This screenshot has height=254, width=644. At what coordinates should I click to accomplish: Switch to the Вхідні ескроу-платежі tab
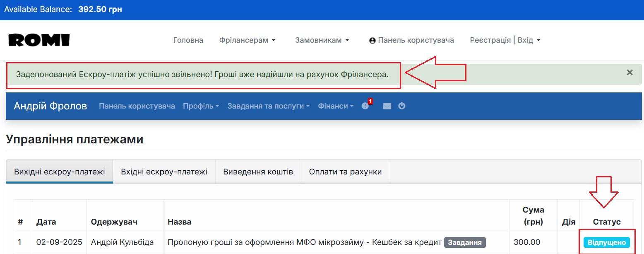point(164,171)
